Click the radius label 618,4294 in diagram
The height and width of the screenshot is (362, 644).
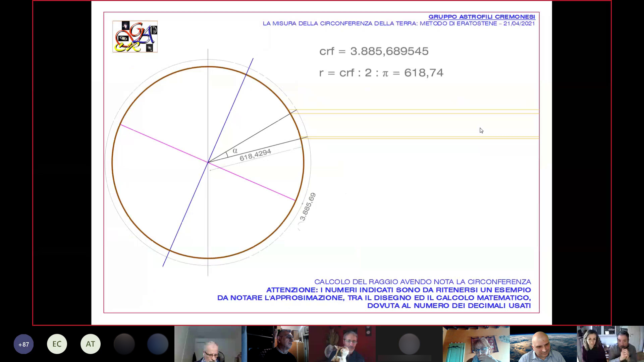[x=255, y=155]
